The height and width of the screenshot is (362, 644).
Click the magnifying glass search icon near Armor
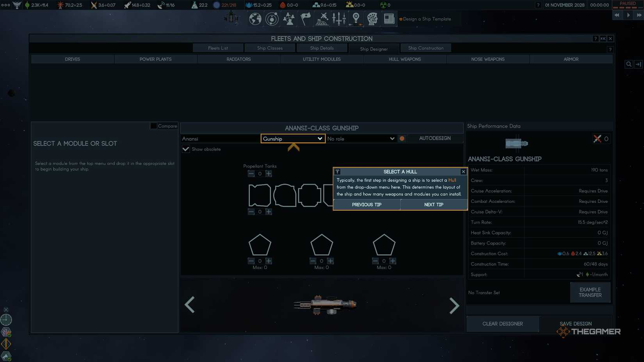(628, 64)
